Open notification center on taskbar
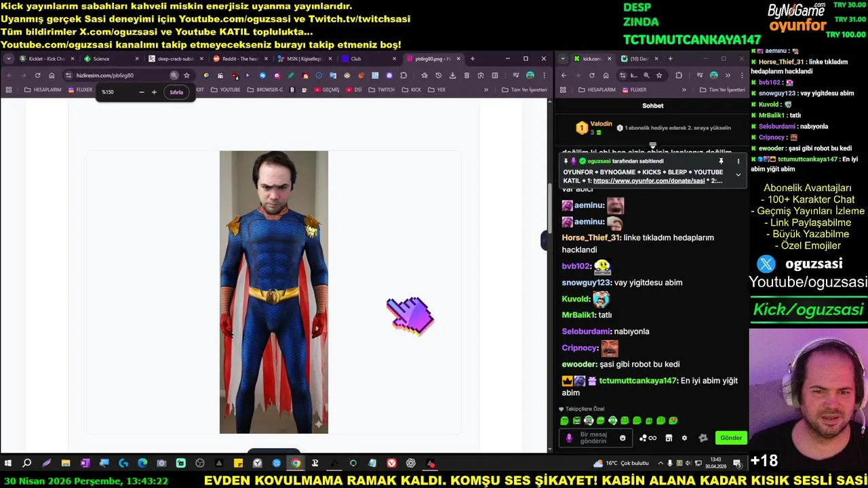The width and height of the screenshot is (868, 488). coord(737,464)
